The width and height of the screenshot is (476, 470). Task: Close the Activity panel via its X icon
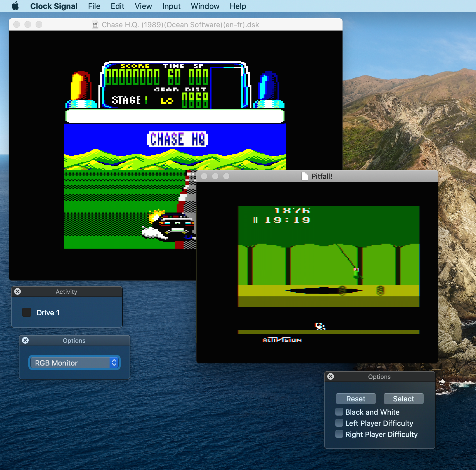tap(18, 291)
